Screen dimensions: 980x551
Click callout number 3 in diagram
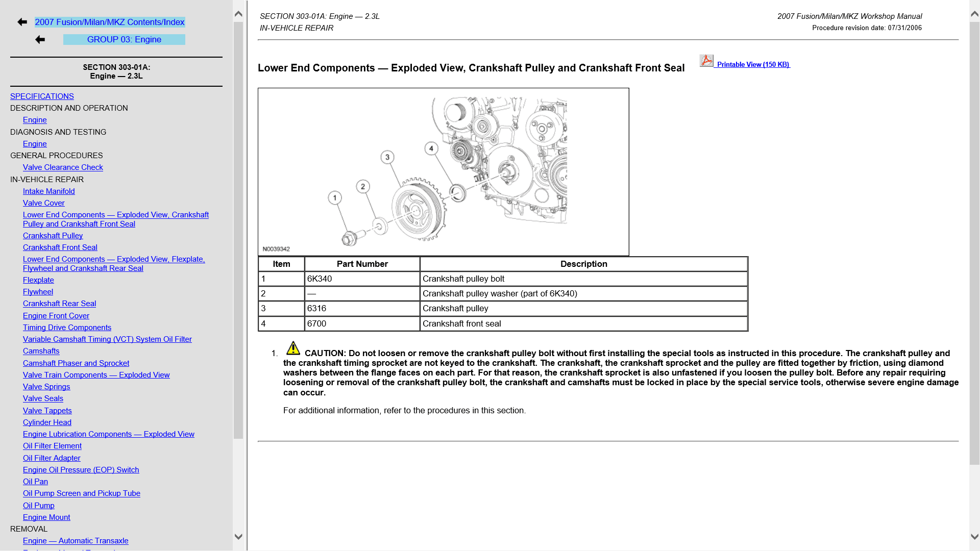point(387,157)
